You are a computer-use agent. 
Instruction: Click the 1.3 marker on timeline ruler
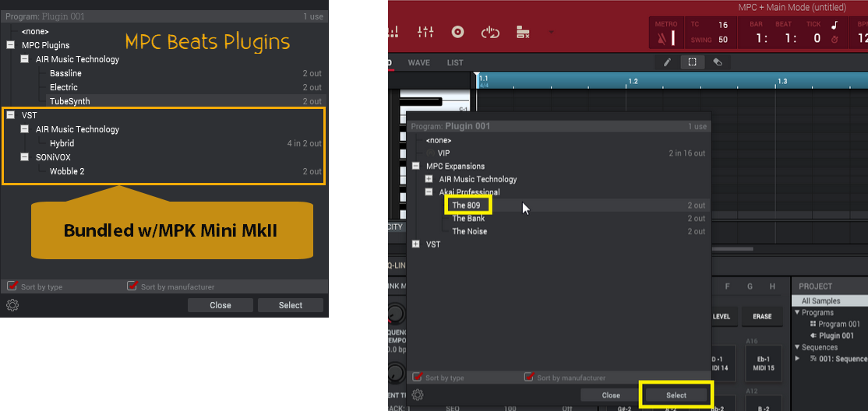click(x=782, y=81)
